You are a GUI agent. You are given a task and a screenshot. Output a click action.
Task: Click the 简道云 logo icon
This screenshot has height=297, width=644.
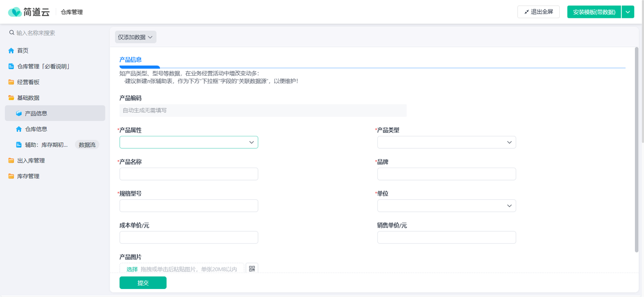(x=14, y=12)
